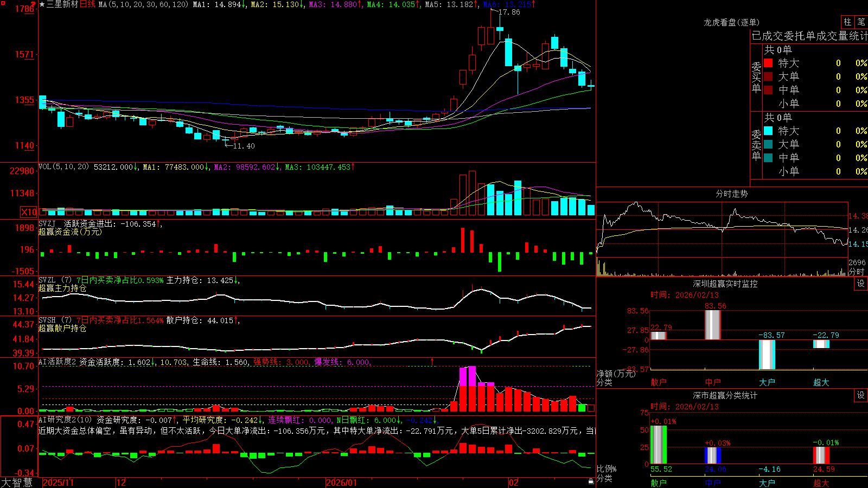868x488 pixels.
Task: Click the 超赢资金流(万元) label
Action: pos(70,232)
